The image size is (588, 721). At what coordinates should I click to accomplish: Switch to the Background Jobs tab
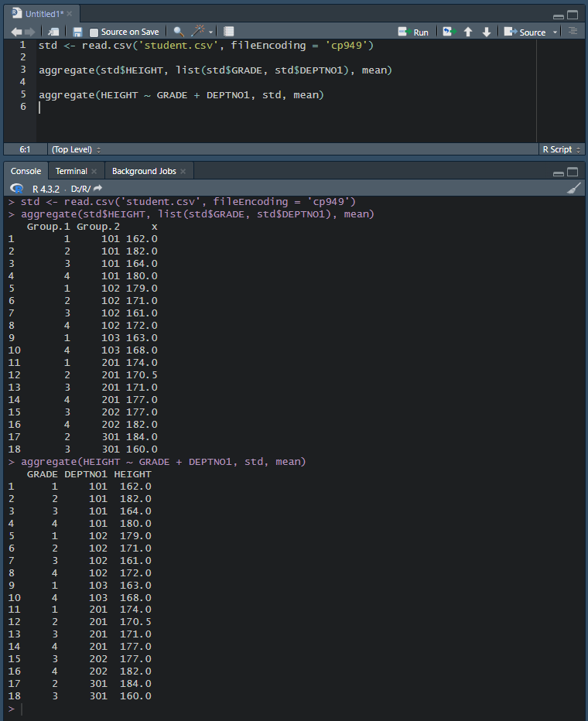click(144, 171)
